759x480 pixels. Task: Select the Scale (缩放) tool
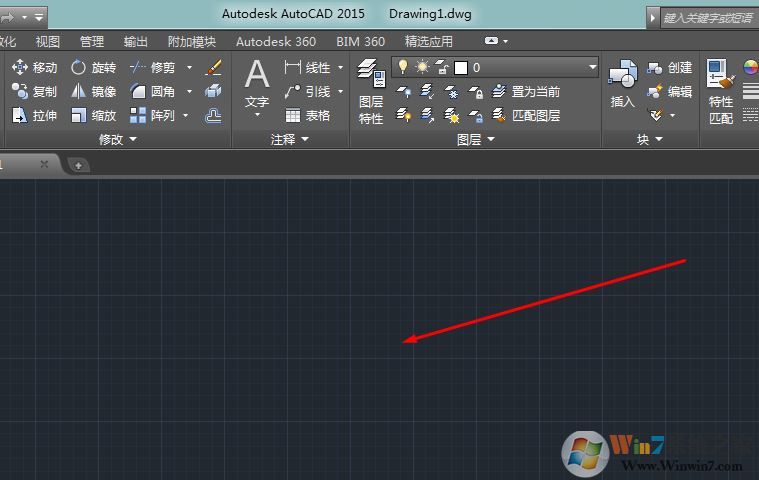pyautogui.click(x=93, y=115)
